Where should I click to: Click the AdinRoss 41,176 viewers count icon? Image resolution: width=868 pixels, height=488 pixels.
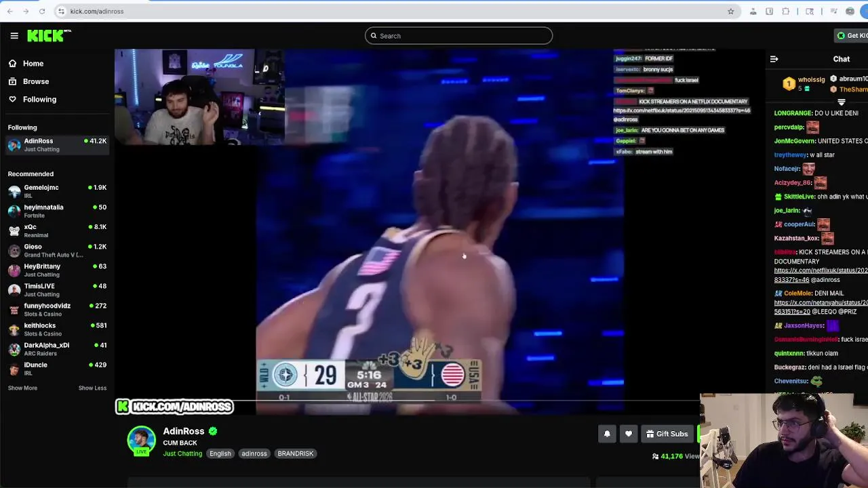655,456
